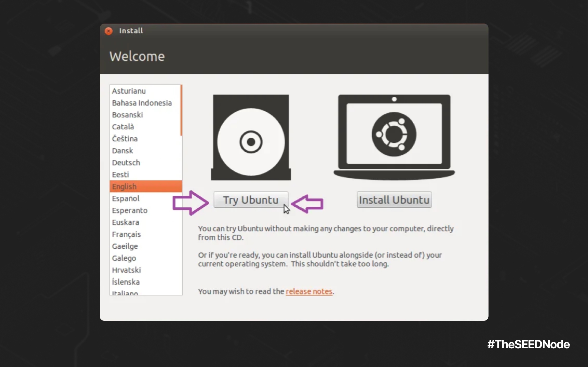Click the language list scrollbar

[181, 110]
